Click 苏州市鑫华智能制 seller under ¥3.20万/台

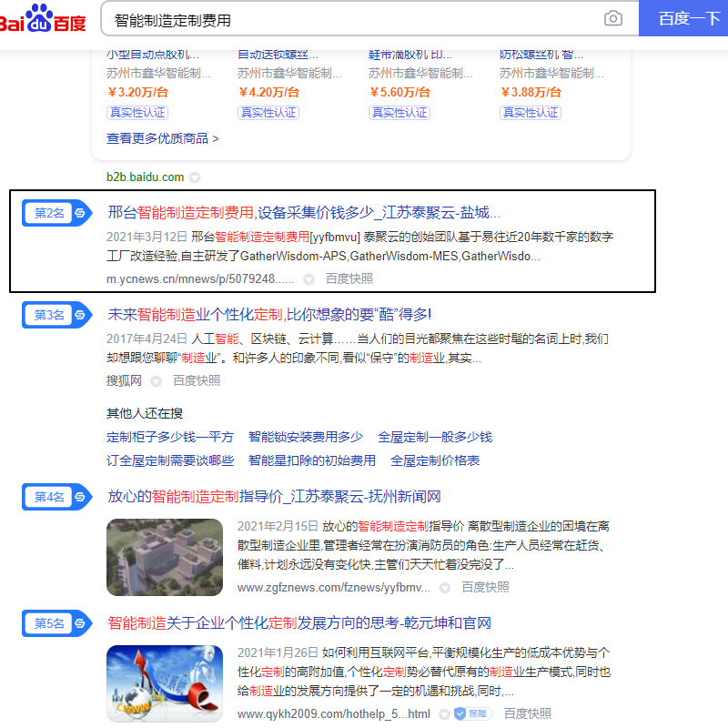point(158,74)
